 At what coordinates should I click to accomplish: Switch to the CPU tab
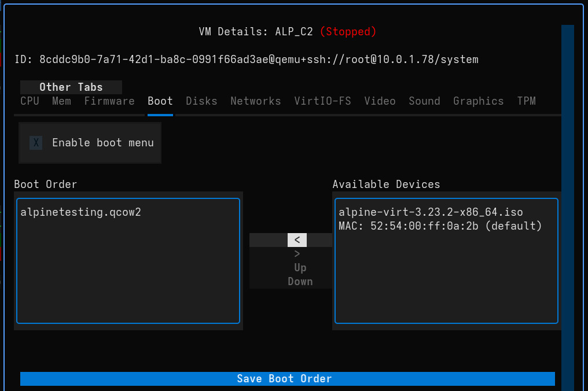30,101
